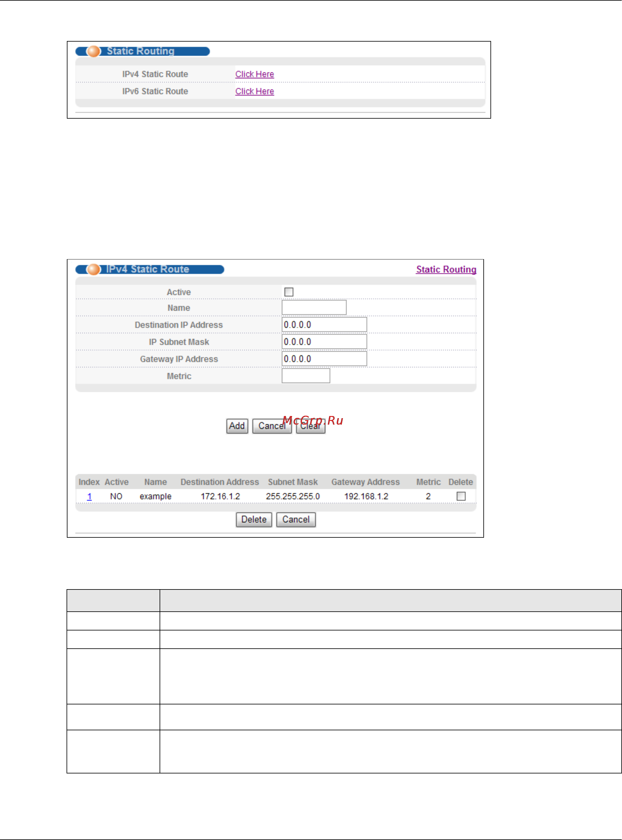Click the IPv4 Static Route header orange icon
The image size is (622, 840).
(93, 269)
